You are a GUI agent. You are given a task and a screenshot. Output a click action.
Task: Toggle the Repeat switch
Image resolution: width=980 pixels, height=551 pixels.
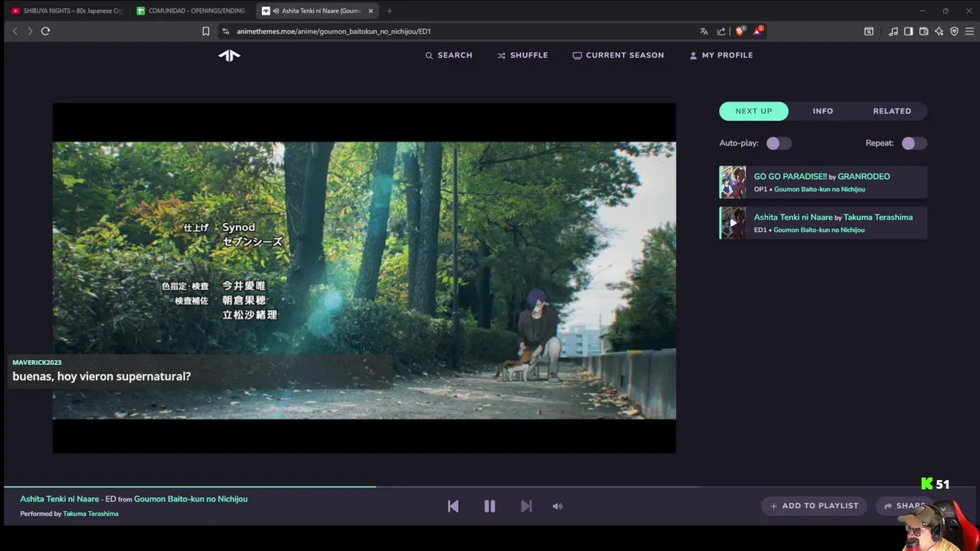pos(914,143)
